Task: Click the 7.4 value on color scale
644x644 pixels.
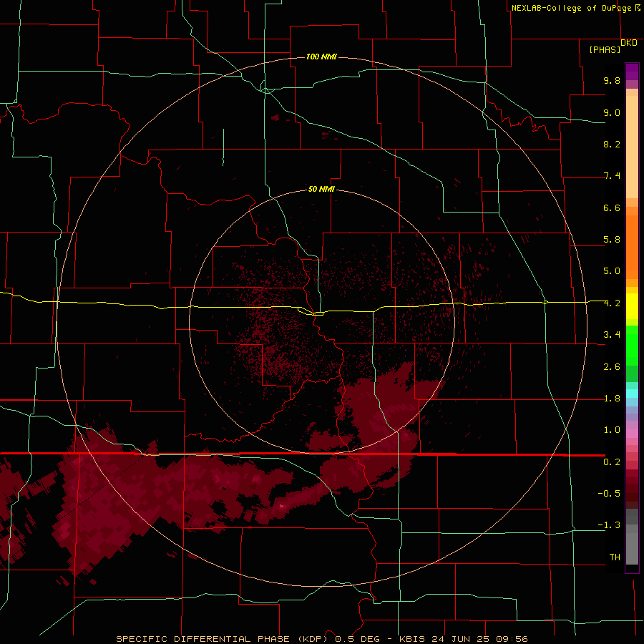Action: [x=612, y=176]
